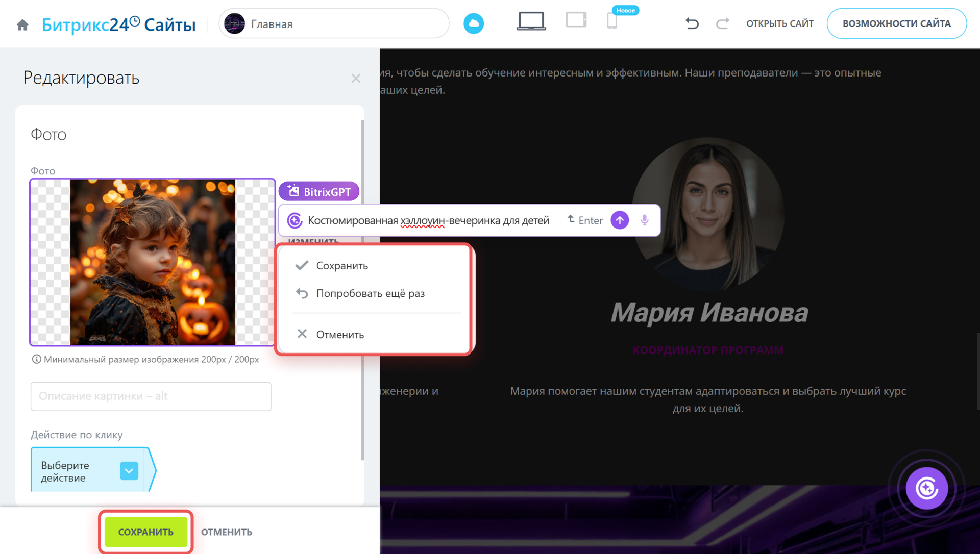Click the BitrixGPT image generation button
The width and height of the screenshot is (980, 554).
point(319,192)
